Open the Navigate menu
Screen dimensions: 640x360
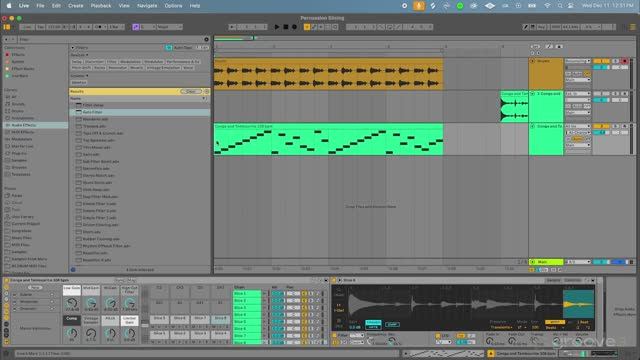click(147, 6)
